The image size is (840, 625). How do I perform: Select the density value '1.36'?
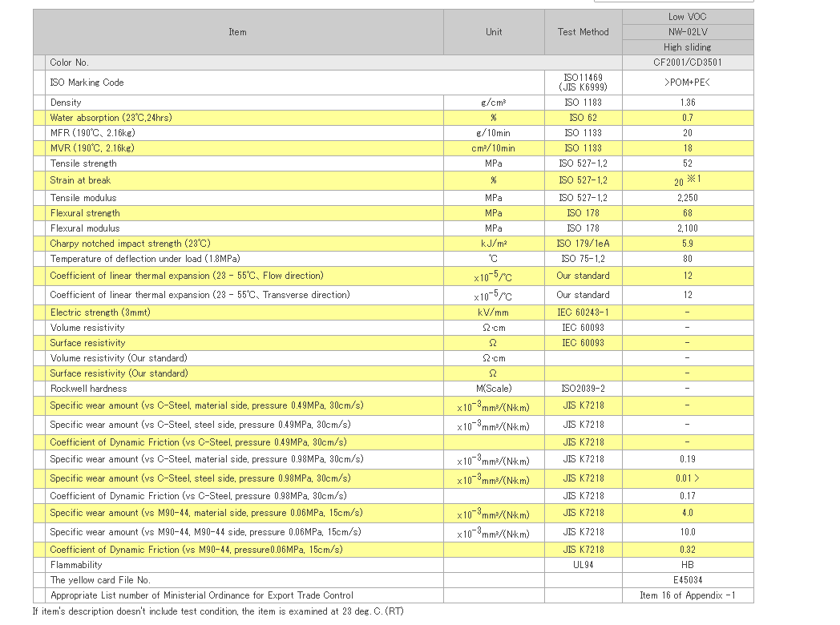point(688,103)
